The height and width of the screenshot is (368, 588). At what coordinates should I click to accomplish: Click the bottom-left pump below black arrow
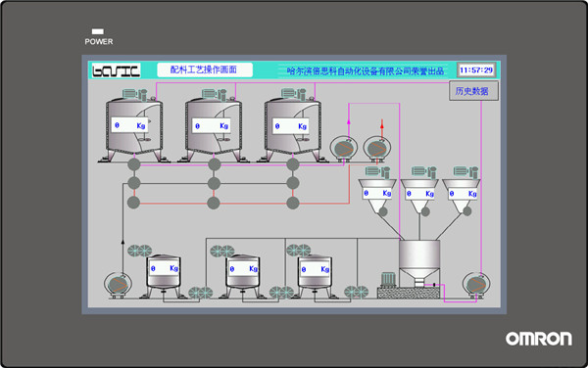[x=118, y=285]
